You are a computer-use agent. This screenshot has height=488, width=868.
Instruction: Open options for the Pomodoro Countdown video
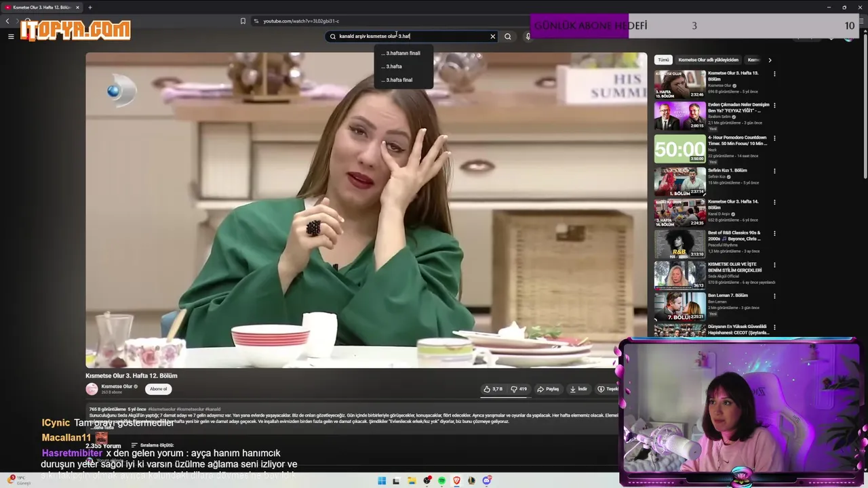tap(774, 138)
